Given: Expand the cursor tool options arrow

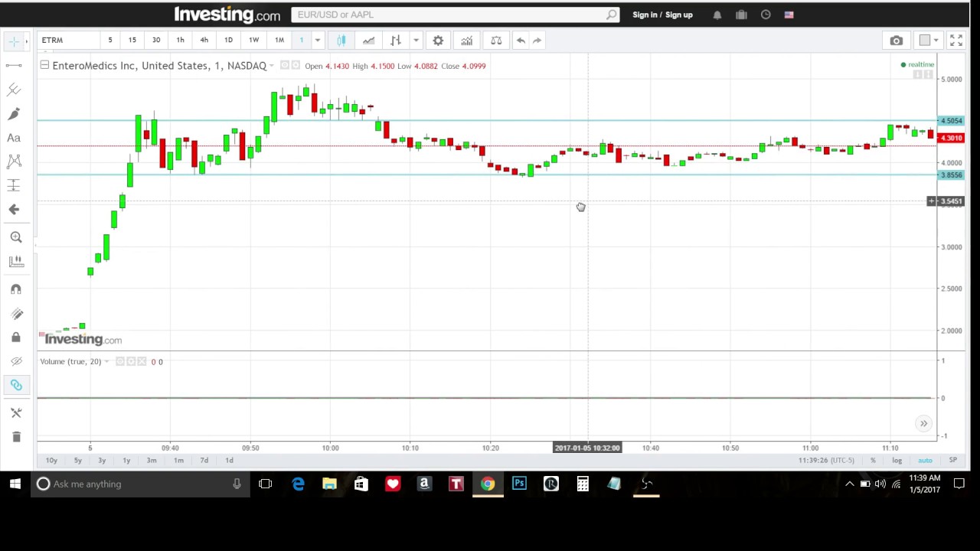Looking at the screenshot, I should [x=28, y=40].
